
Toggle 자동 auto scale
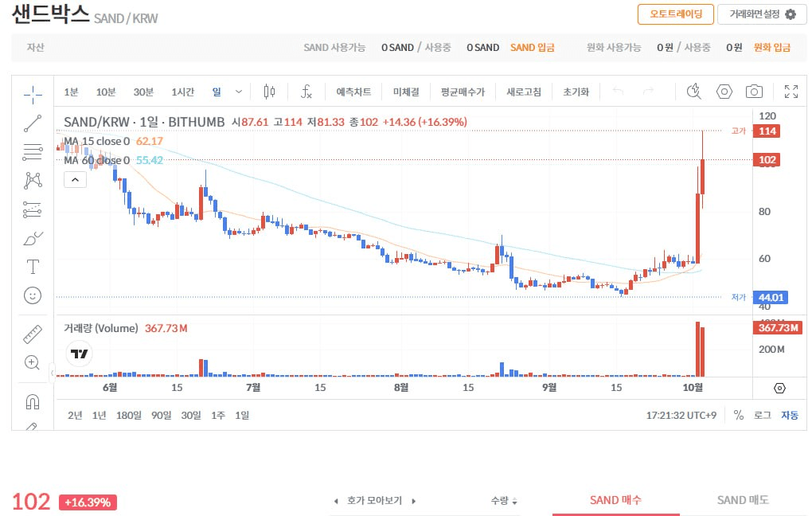click(790, 415)
